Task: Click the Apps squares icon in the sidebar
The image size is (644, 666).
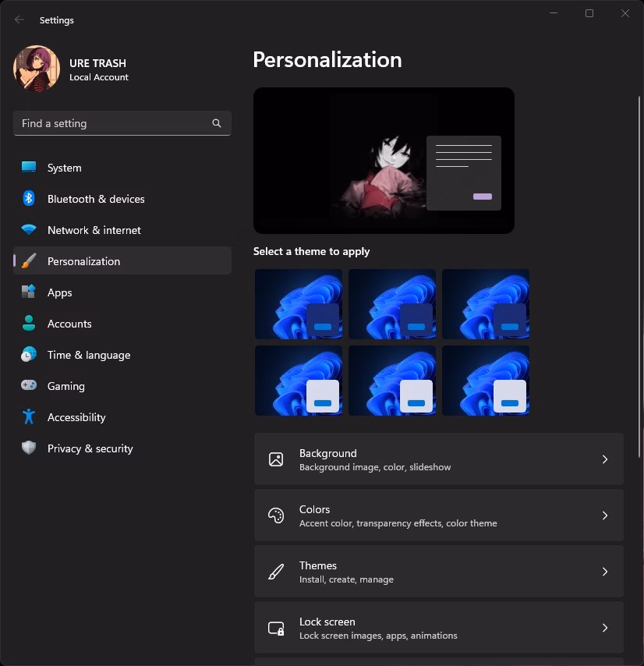Action: tap(29, 292)
